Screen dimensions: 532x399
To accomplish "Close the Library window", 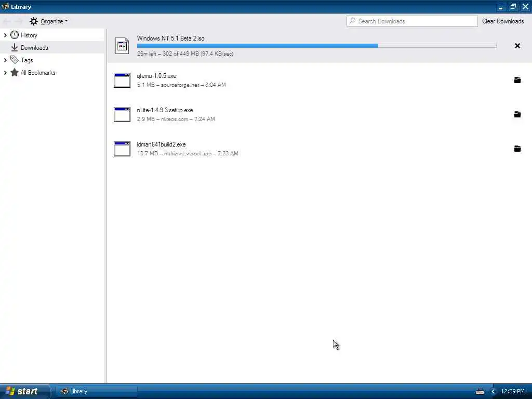I will coord(525,7).
